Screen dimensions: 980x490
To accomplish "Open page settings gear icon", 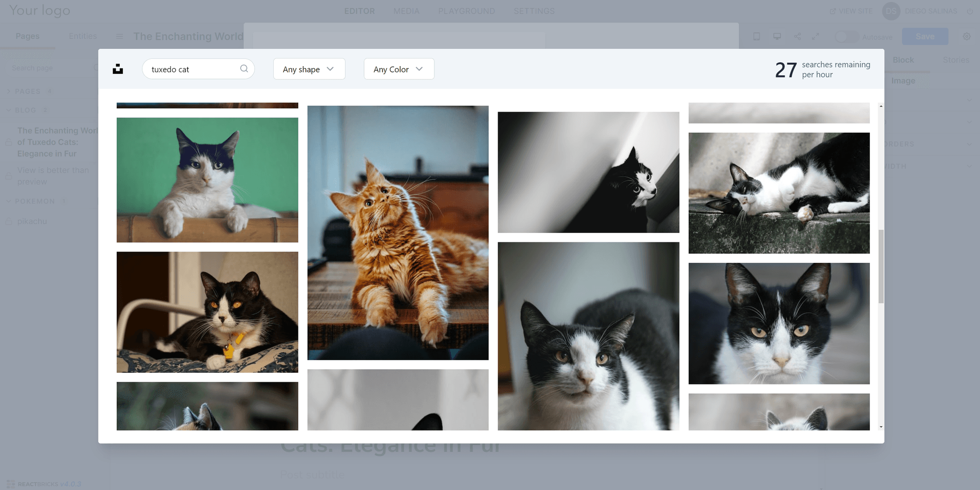I will pyautogui.click(x=967, y=36).
